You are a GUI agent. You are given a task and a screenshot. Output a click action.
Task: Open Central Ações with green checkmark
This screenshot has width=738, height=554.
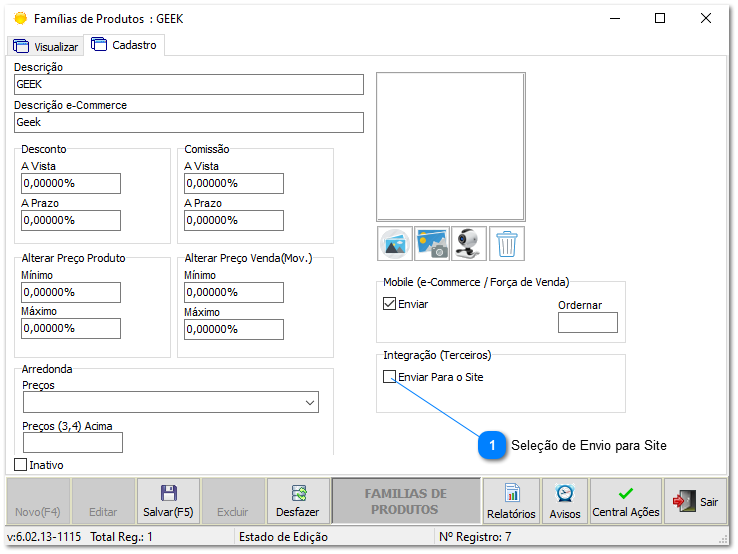pyautogui.click(x=625, y=501)
